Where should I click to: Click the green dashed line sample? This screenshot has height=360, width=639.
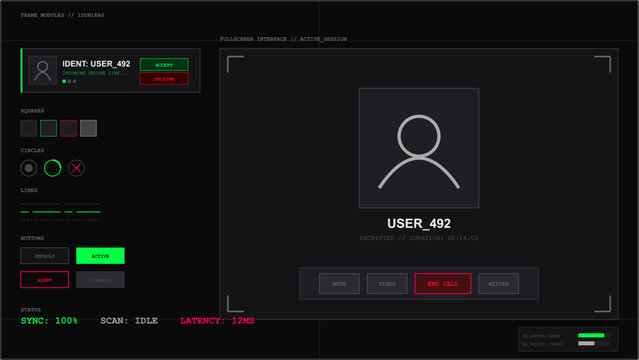60,212
